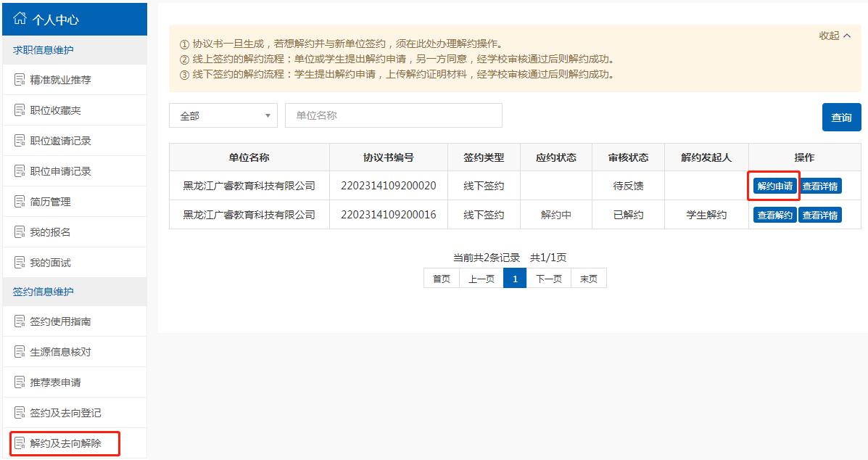The image size is (868, 460).
Task: Click the home icon beside 个人中心
Action: 20,19
